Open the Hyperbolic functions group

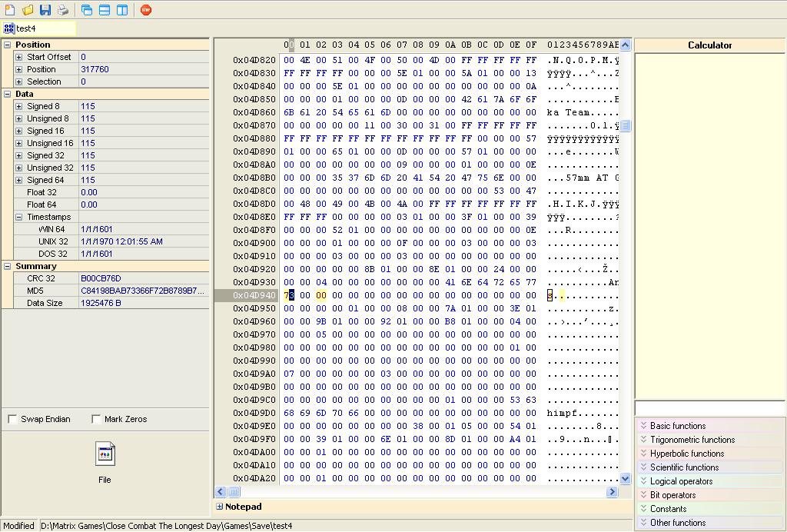709,454
